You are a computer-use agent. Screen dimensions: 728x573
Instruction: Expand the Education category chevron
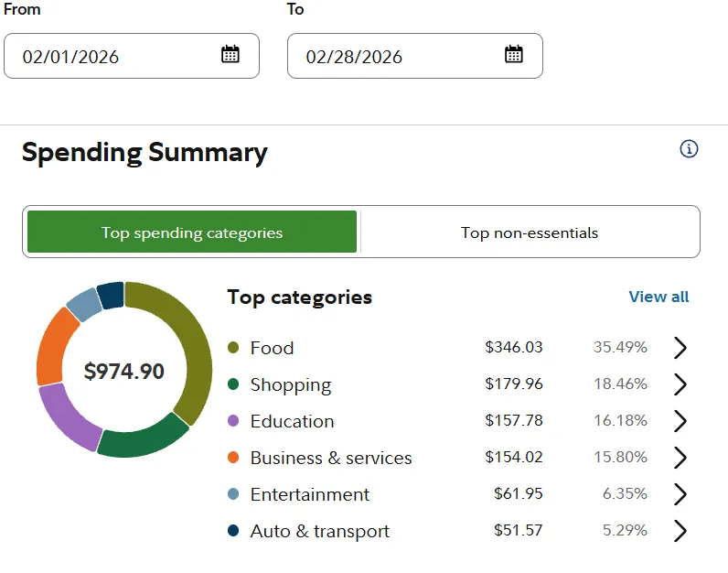coord(680,421)
